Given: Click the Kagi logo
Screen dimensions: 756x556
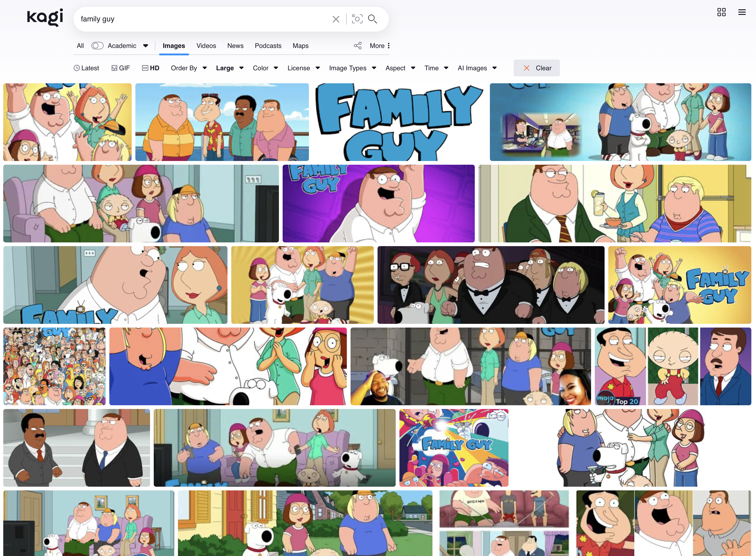Looking at the screenshot, I should 45,17.
